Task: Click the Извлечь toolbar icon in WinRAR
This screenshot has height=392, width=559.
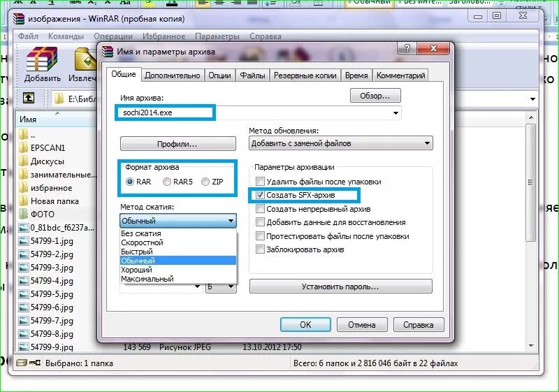Action: click(x=82, y=64)
